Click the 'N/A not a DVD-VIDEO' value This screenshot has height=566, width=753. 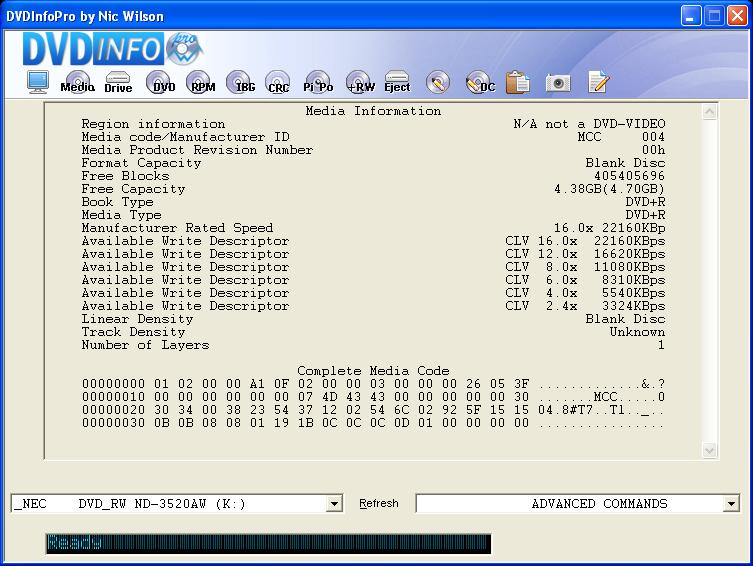coord(589,124)
